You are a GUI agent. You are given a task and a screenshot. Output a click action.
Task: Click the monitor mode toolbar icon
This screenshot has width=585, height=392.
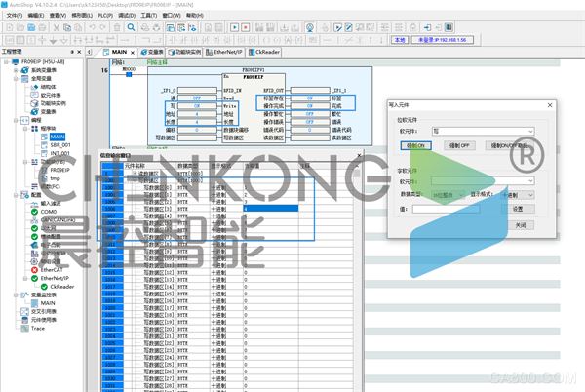(309, 27)
